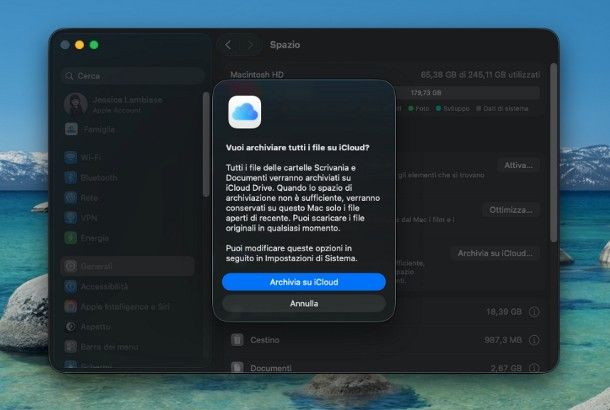Image resolution: width=610 pixels, height=410 pixels.
Task: Click the 987,3 MB size value
Action: pyautogui.click(x=503, y=340)
